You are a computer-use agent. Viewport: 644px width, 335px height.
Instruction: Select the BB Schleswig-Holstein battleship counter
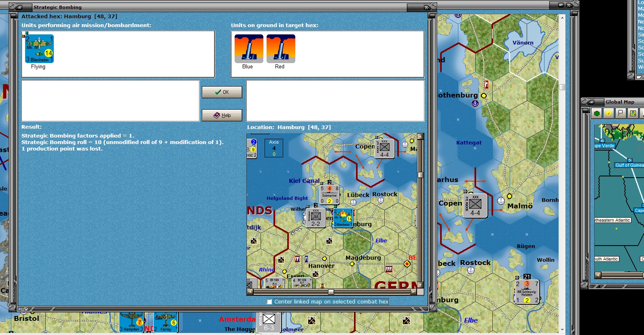pyautogui.click(x=527, y=292)
